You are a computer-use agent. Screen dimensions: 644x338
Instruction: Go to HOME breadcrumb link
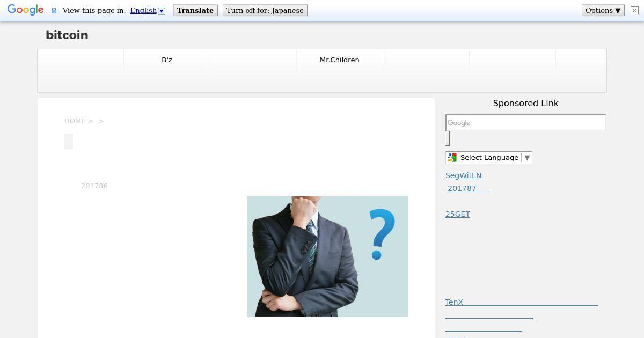(x=75, y=121)
